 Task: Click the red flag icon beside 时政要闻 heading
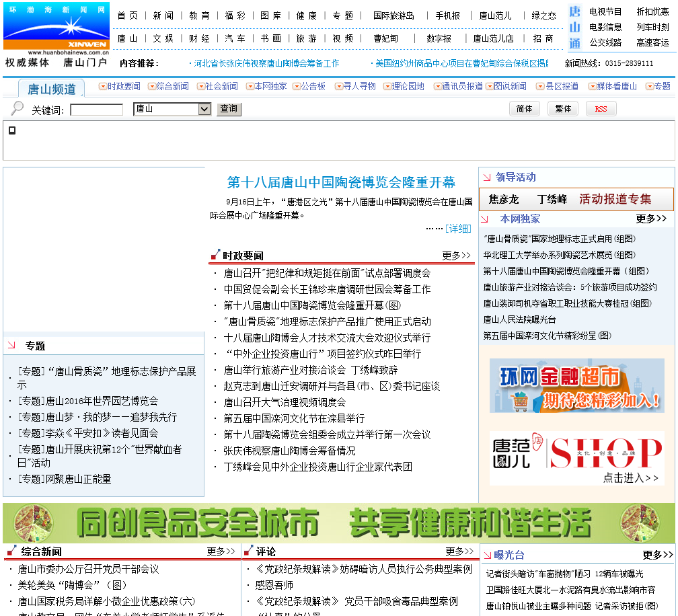point(215,254)
